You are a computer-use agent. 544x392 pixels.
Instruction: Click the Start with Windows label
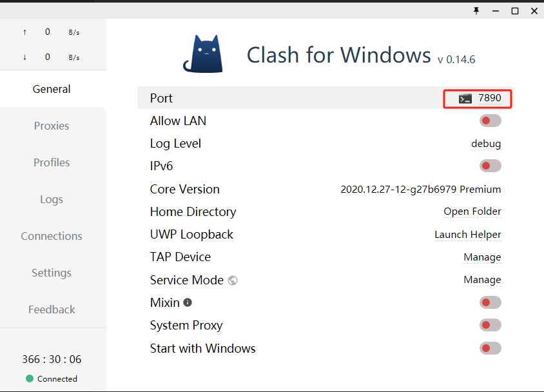[202, 348]
